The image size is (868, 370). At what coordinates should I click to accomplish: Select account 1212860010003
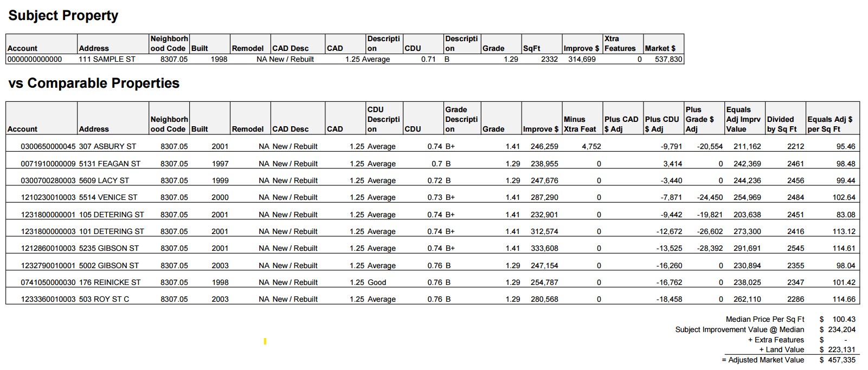coord(48,248)
